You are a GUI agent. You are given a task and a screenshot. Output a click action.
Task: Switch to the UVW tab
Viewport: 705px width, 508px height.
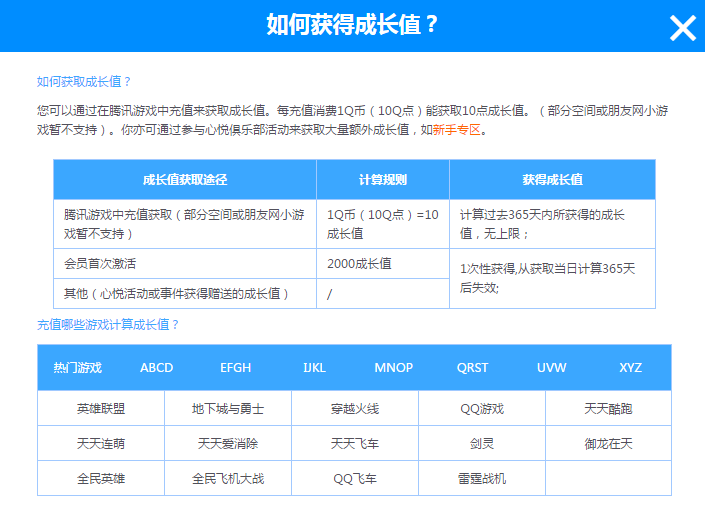tap(551, 368)
